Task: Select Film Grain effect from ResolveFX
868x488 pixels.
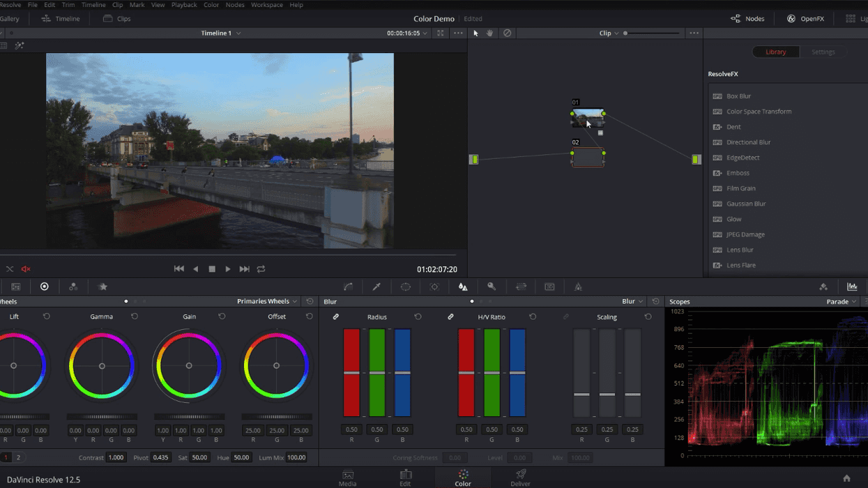Action: (741, 188)
